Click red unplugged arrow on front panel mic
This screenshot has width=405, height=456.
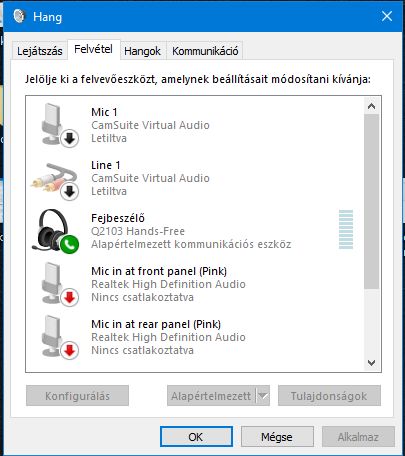coord(69,297)
